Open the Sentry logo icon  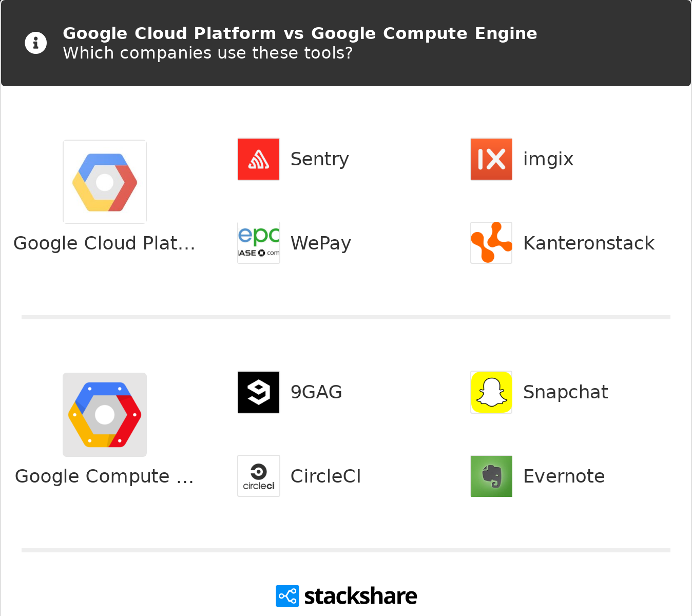tap(259, 159)
